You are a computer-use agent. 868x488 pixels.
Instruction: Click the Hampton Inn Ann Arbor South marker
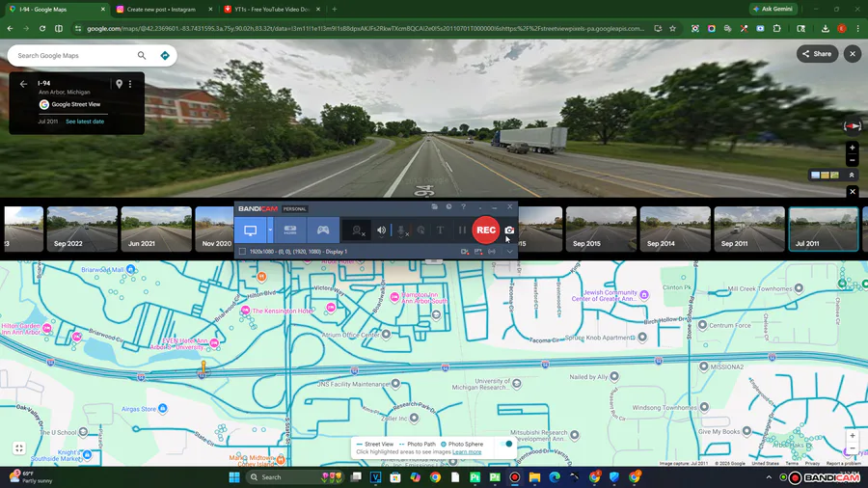pyautogui.click(x=394, y=297)
